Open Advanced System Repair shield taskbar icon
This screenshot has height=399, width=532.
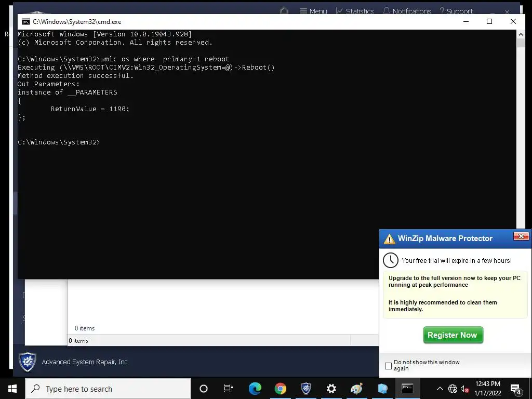(306, 389)
